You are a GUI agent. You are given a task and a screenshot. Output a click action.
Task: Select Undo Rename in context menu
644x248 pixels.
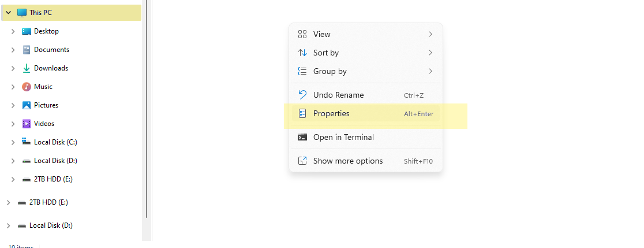tap(365, 95)
